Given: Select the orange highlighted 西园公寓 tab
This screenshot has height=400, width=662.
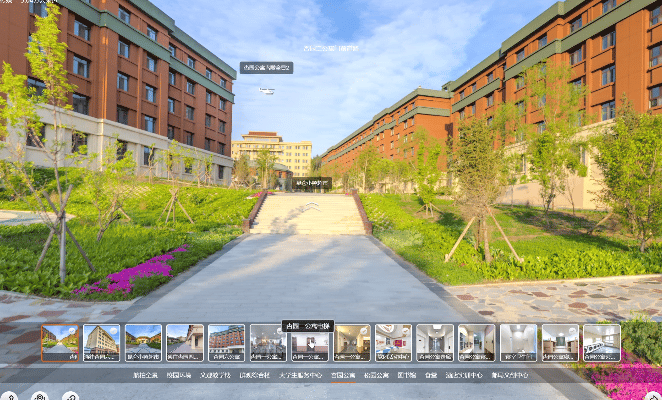Looking at the screenshot, I should tap(342, 376).
